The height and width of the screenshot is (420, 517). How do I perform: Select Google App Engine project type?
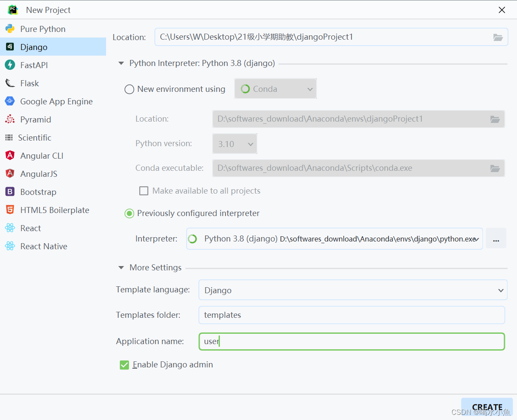point(53,101)
